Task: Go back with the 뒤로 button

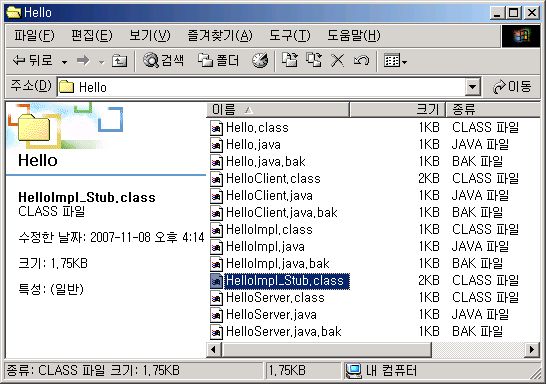Action: pyautogui.click(x=32, y=61)
